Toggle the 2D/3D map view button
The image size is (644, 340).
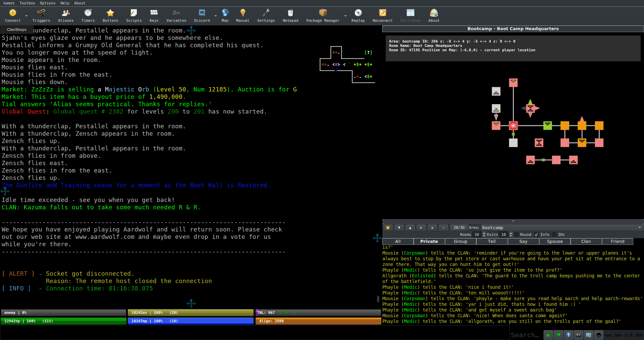[459, 227]
